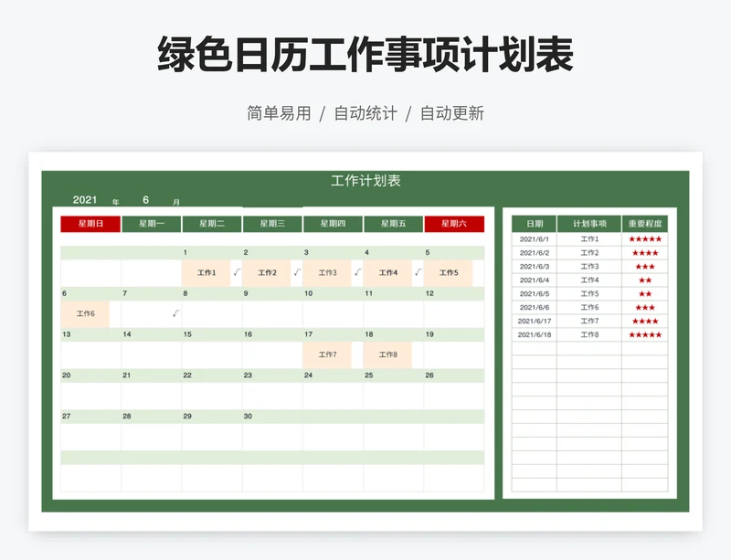
Task: Click the three-star rating for 工作6
Action: [645, 308]
